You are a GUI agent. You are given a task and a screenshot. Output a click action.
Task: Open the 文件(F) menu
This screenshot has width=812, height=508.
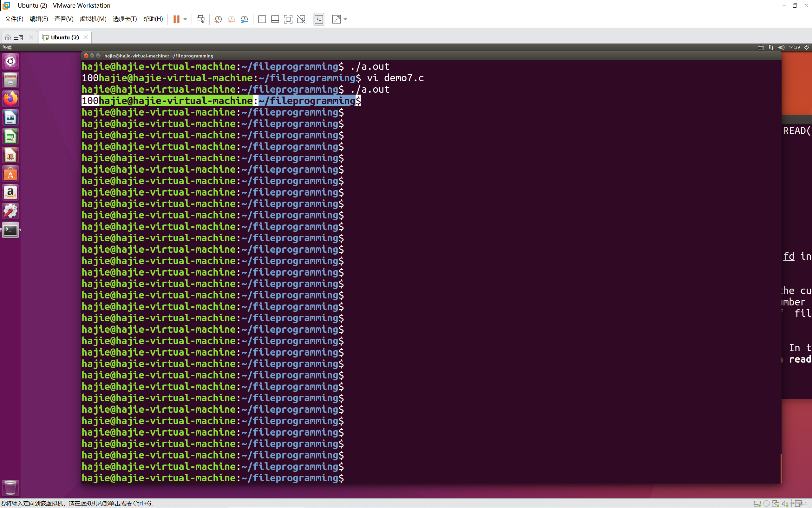point(14,19)
